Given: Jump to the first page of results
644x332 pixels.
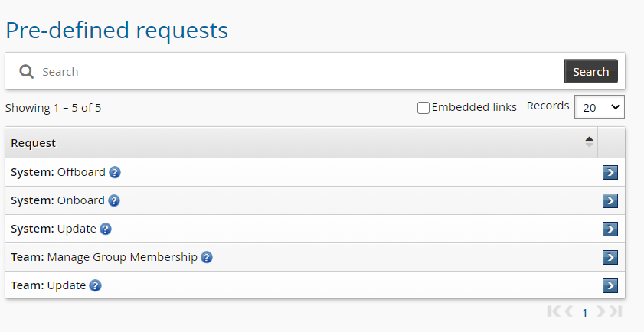Looking at the screenshot, I should pos(554,312).
